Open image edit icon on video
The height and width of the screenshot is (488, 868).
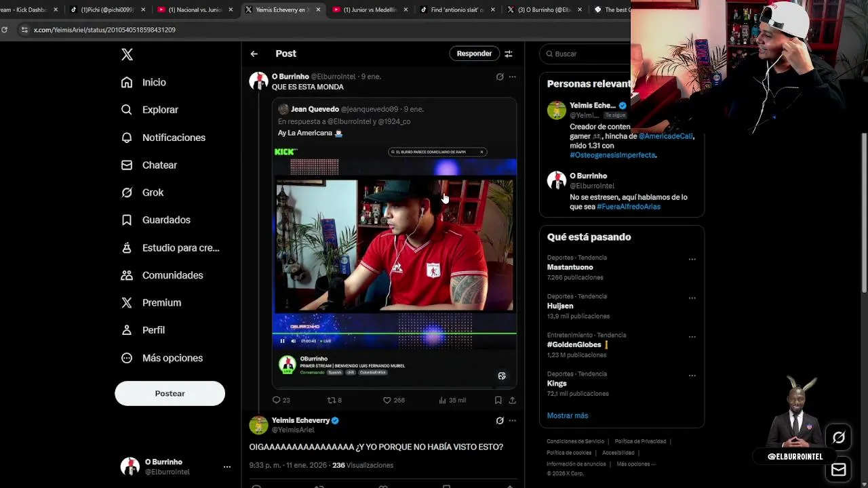point(502,375)
